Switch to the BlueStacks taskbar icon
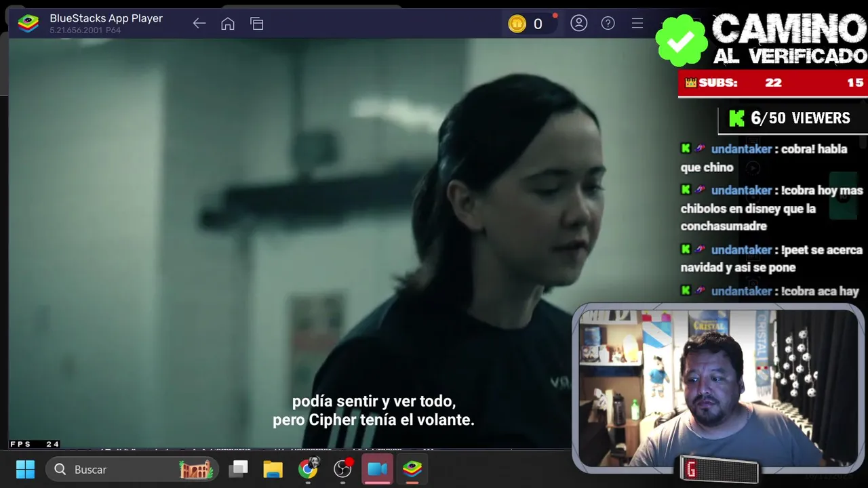The width and height of the screenshot is (868, 488). (412, 469)
